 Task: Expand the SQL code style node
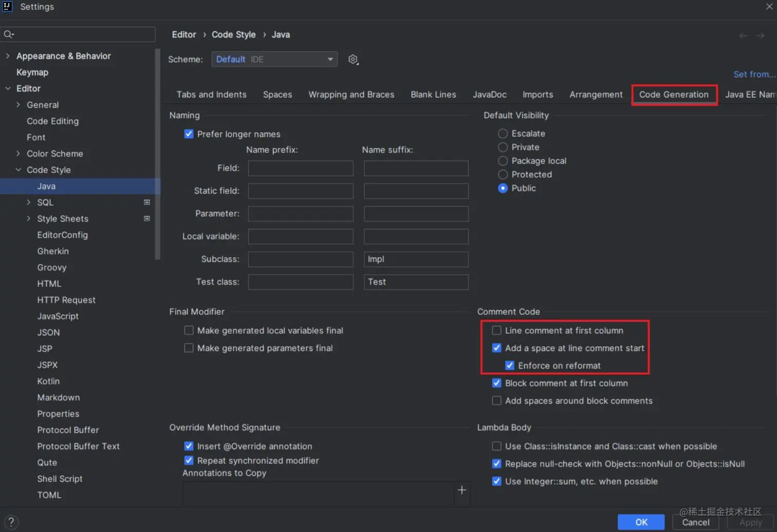[28, 202]
